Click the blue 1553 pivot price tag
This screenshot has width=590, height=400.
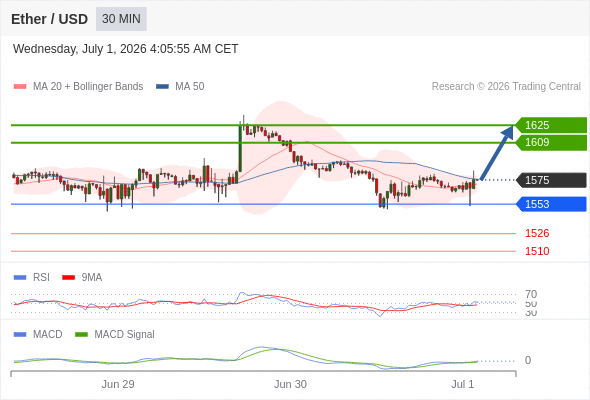point(551,204)
